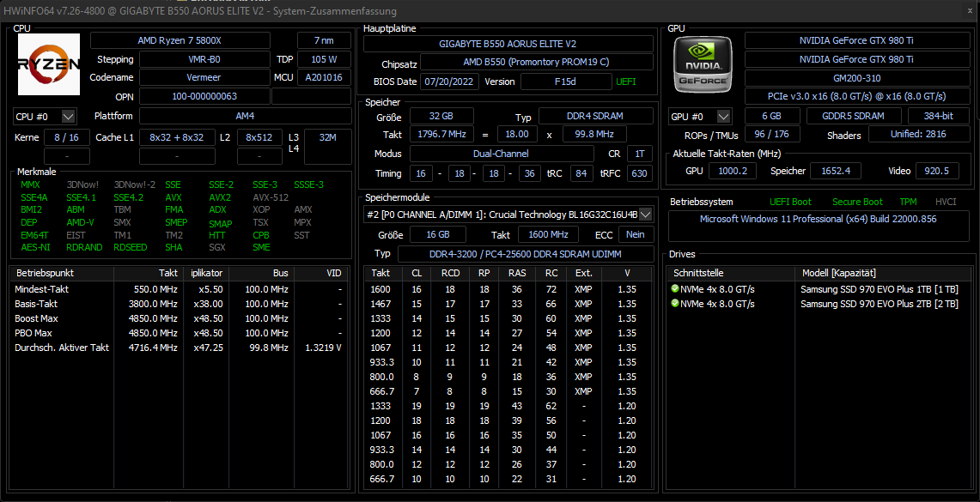Select the 1333 row with 1.20 V
The height and width of the screenshot is (502, 980).
[x=508, y=406]
